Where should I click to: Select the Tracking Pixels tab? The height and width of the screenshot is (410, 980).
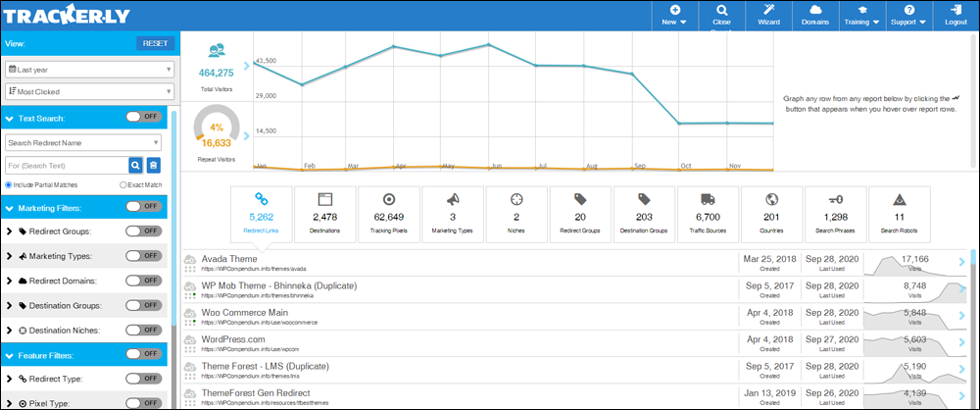pos(389,214)
